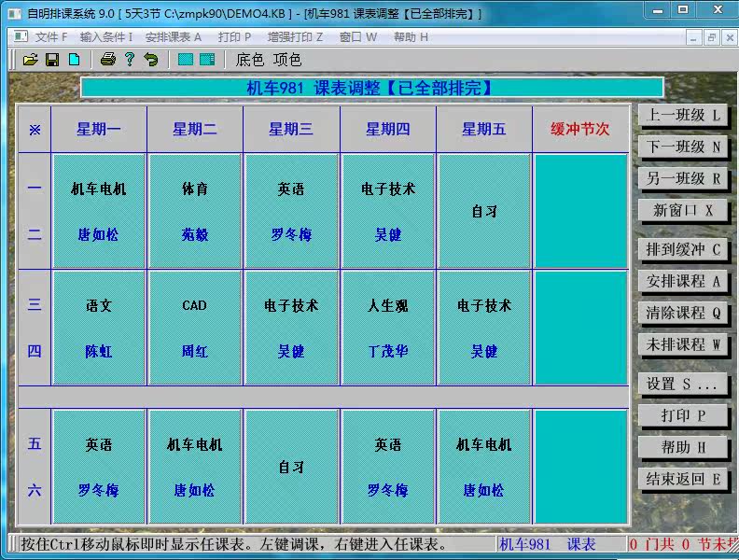Click the 底色 toolbar item
Viewport: 739px width, 560px height.
pos(250,60)
